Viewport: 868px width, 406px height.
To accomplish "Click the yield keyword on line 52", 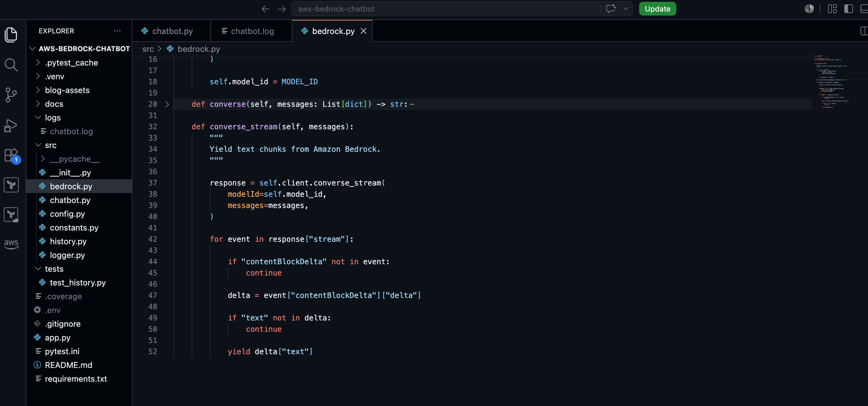I will pos(239,352).
